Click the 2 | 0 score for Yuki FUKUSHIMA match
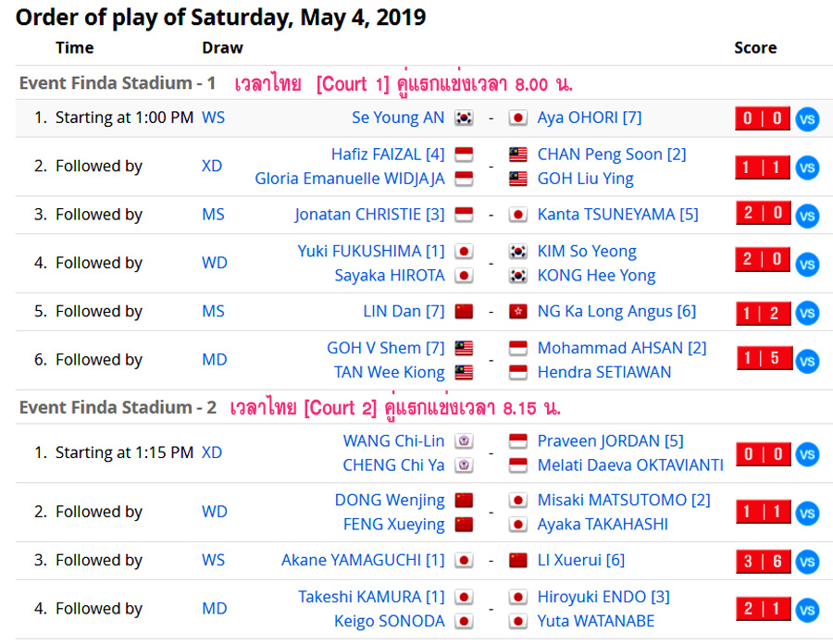Screen dimensions: 833x644 click(763, 260)
